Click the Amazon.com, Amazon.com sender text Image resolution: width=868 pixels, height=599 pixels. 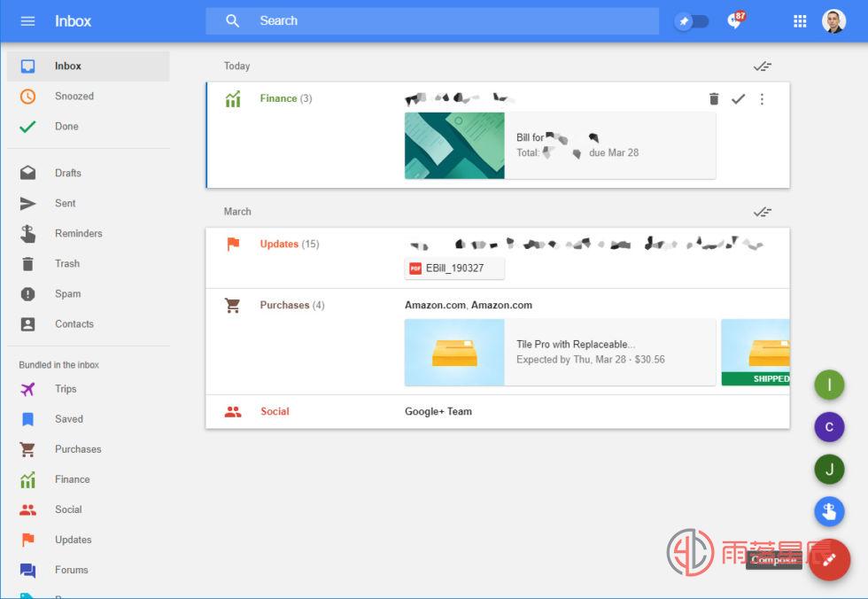469,305
